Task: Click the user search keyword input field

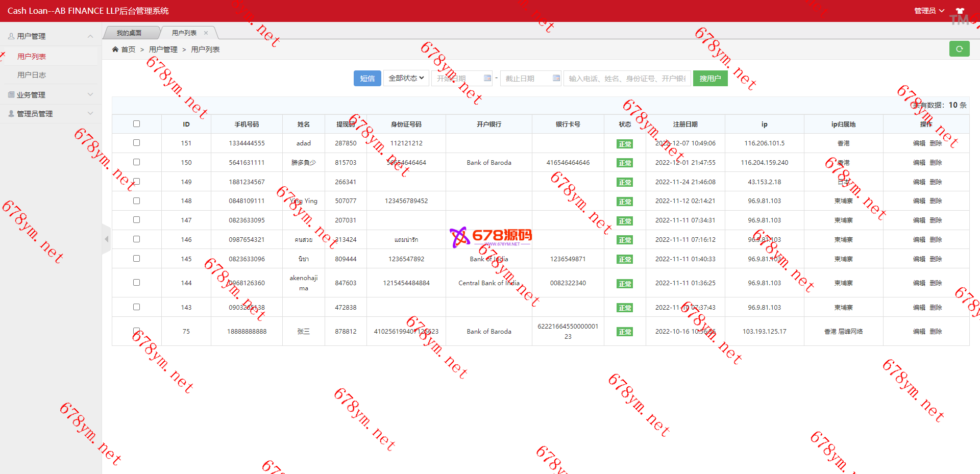Action: click(627, 78)
